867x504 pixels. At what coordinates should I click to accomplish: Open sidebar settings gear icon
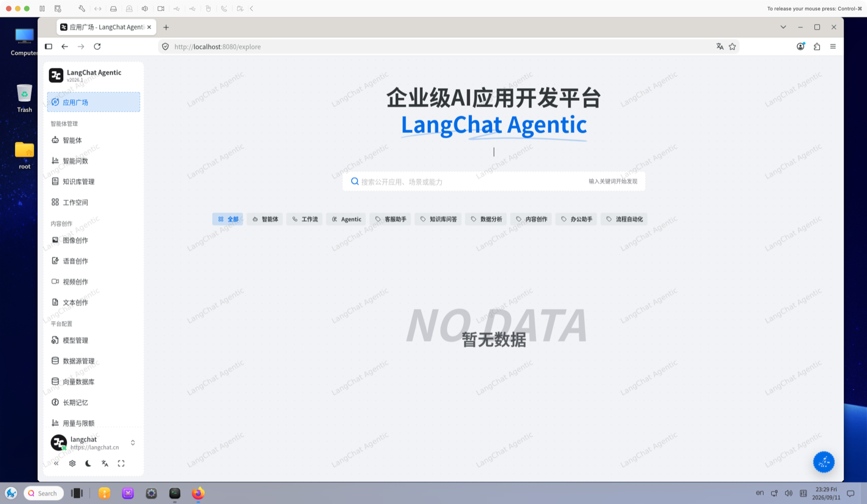pos(72,463)
